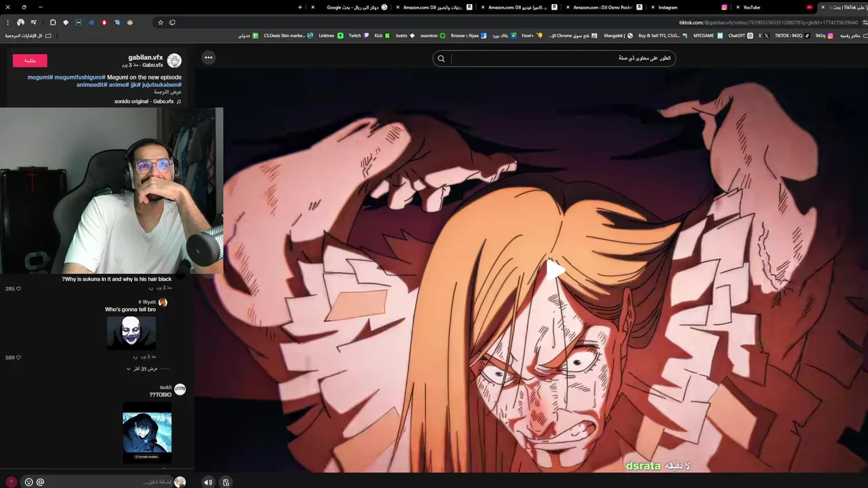View Wyatt's mask reaction image
Viewport: 868px width, 488px height.
(132, 332)
